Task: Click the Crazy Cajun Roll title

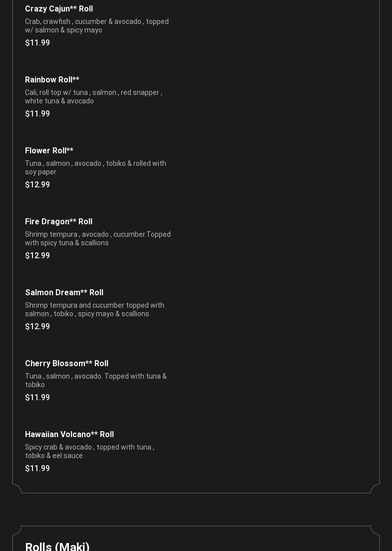Action: click(x=59, y=9)
